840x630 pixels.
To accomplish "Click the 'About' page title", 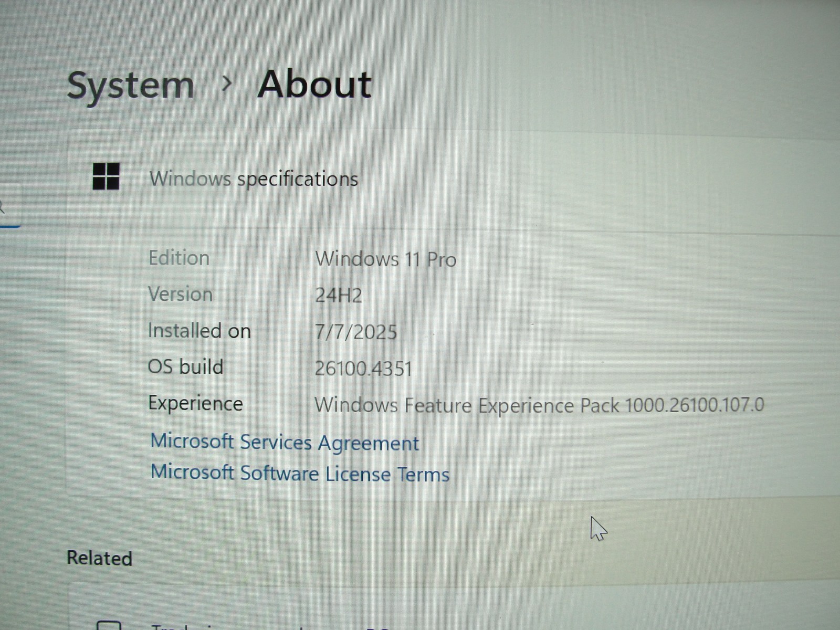I will tap(315, 84).
